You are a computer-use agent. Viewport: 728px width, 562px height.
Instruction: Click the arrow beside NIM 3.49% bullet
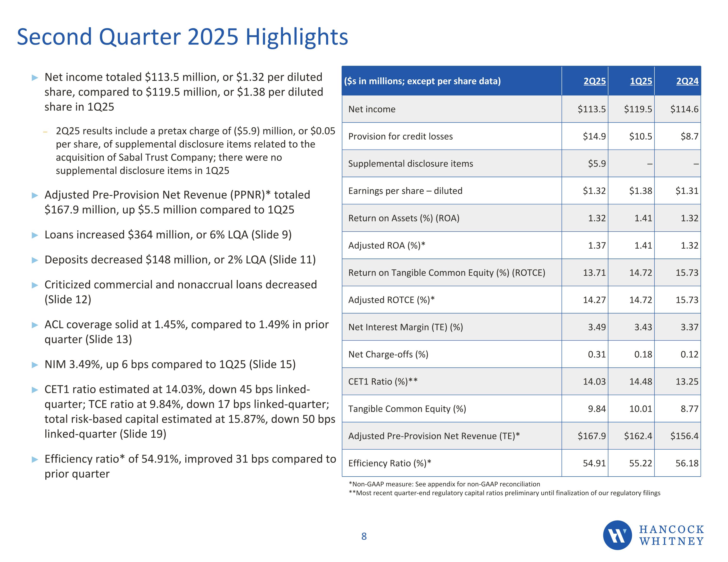point(35,365)
